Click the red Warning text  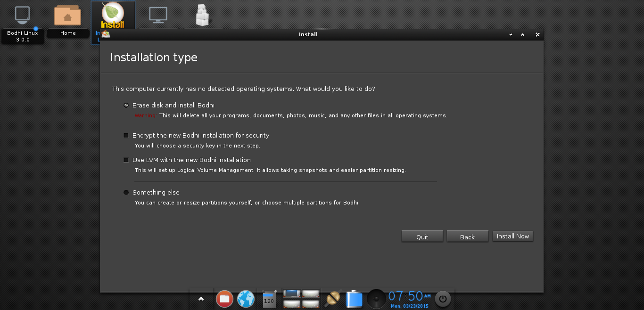tap(145, 115)
